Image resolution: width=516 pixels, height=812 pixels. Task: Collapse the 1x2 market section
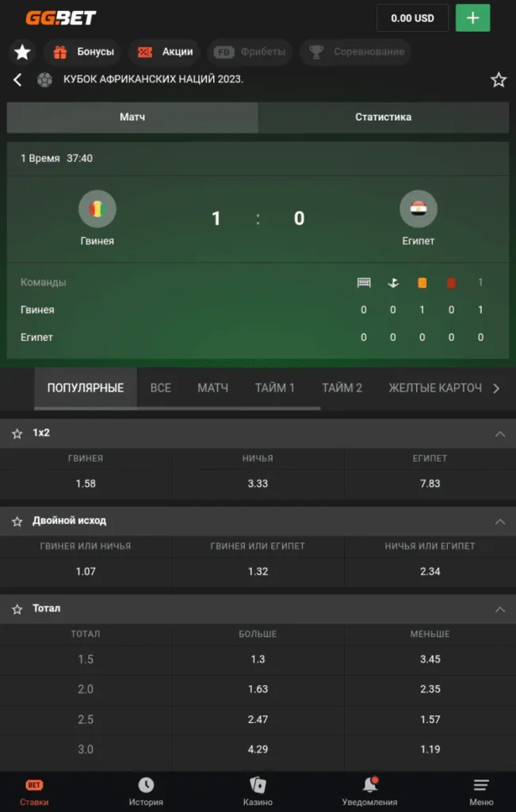500,434
